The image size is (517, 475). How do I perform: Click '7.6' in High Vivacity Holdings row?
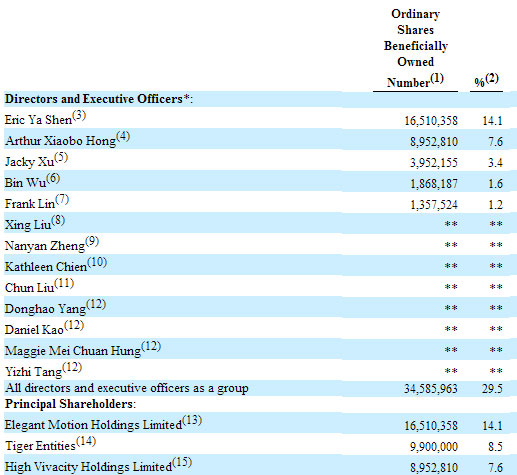pos(495,468)
